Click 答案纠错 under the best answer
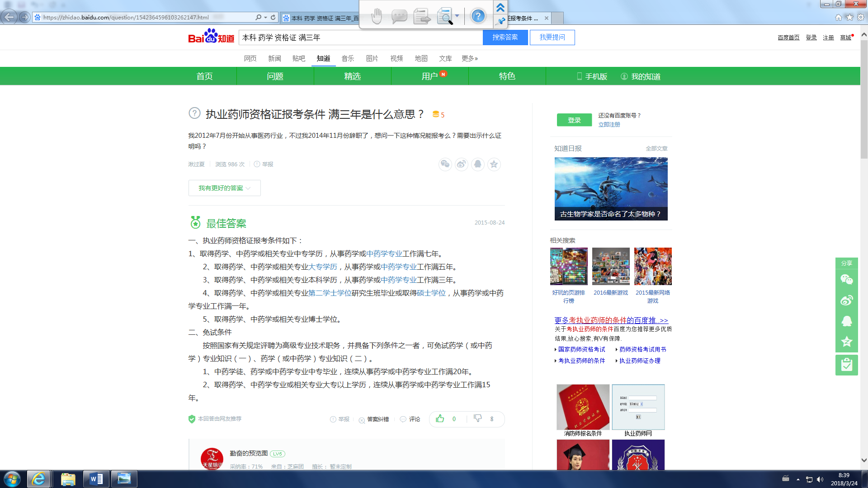Screen dimensions: 868x488 (374, 419)
